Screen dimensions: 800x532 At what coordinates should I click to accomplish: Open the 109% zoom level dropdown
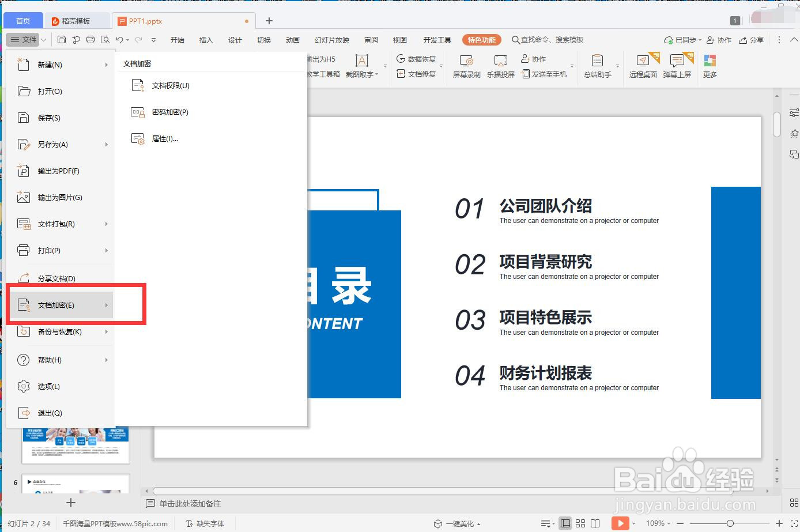tap(658, 523)
